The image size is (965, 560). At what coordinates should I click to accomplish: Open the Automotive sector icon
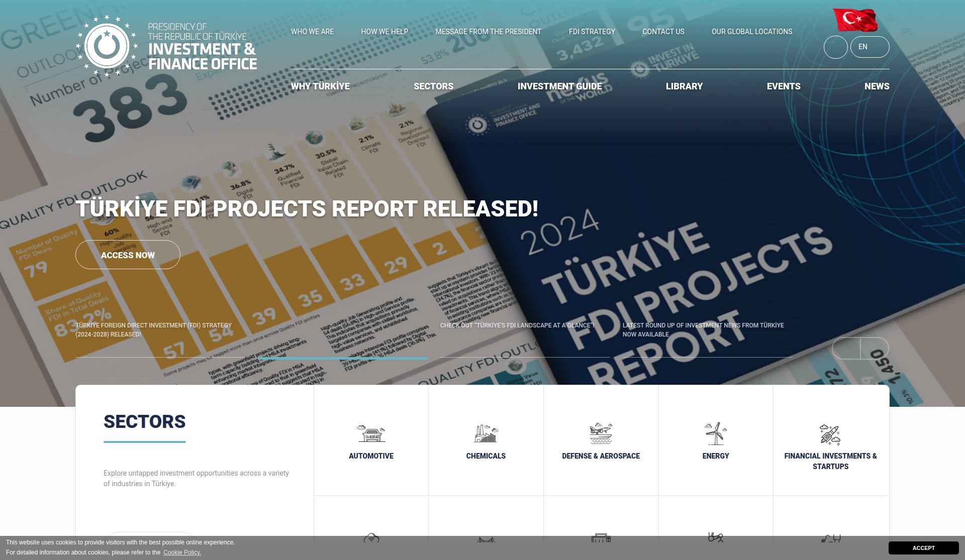pyautogui.click(x=371, y=433)
